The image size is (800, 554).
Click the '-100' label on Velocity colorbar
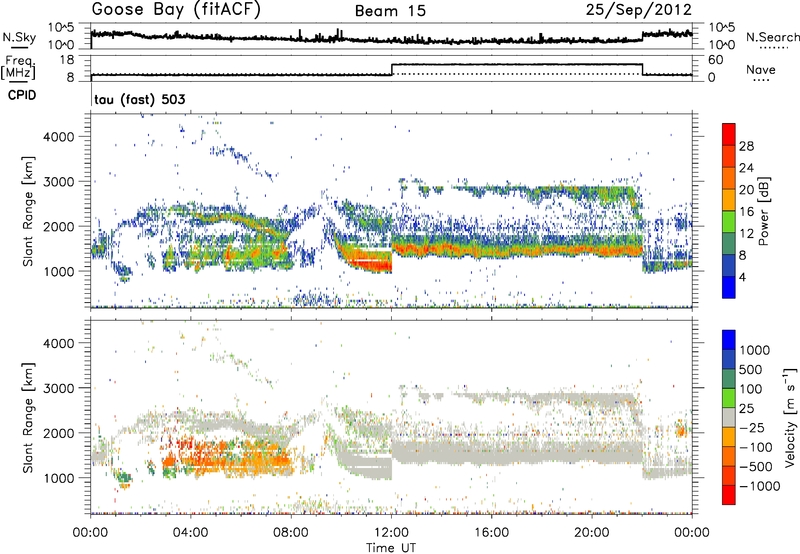coord(756,447)
